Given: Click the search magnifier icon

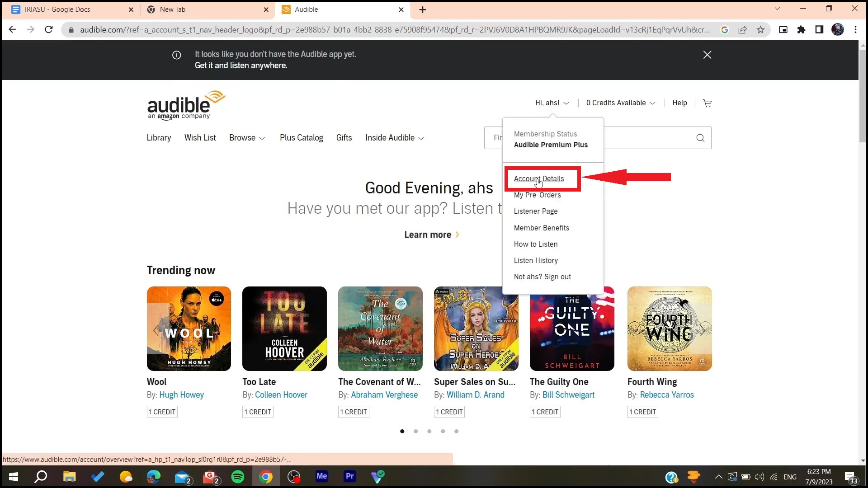Looking at the screenshot, I should [x=700, y=138].
